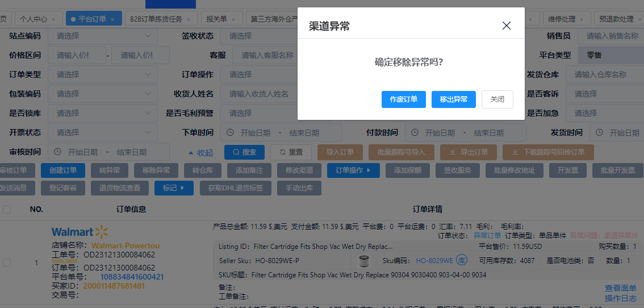The image size is (644, 308).
Task: Click the 作废订单 button in the dialog
Action: click(404, 99)
